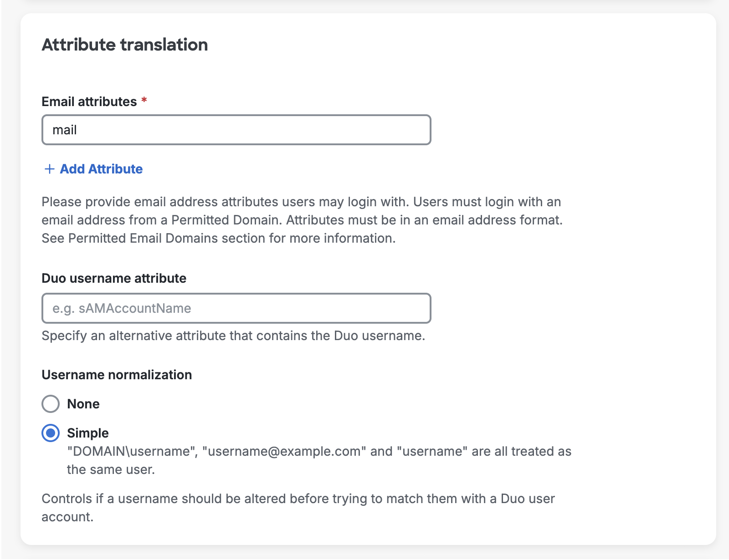Screen dimensions: 729x560
Task: Click the Username normalization heading
Action: 117,375
